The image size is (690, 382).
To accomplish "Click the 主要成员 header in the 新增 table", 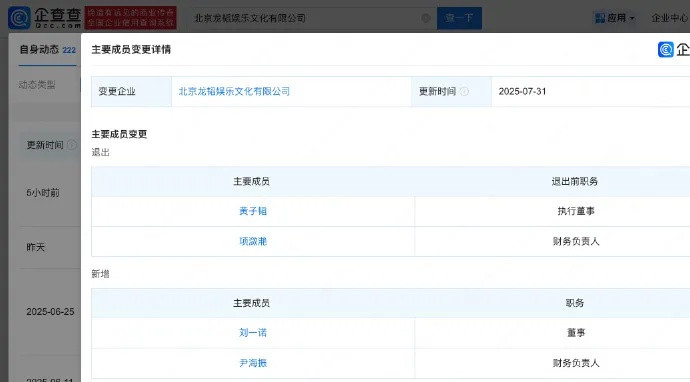I will pos(251,303).
